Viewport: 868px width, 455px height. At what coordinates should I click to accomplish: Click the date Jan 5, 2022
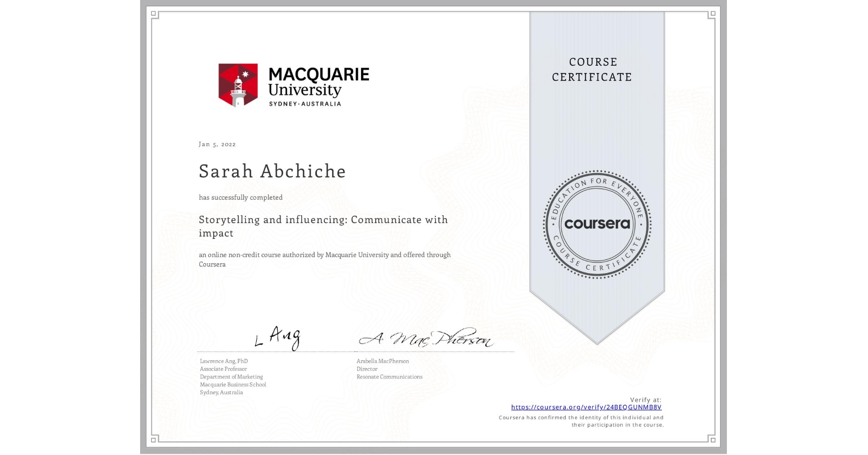point(217,144)
